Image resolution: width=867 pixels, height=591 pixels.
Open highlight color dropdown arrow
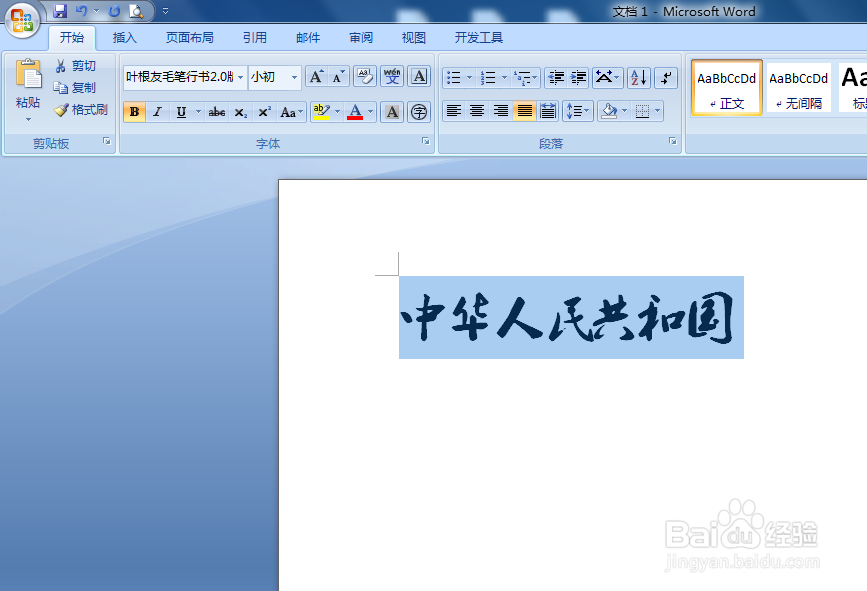tap(337, 112)
